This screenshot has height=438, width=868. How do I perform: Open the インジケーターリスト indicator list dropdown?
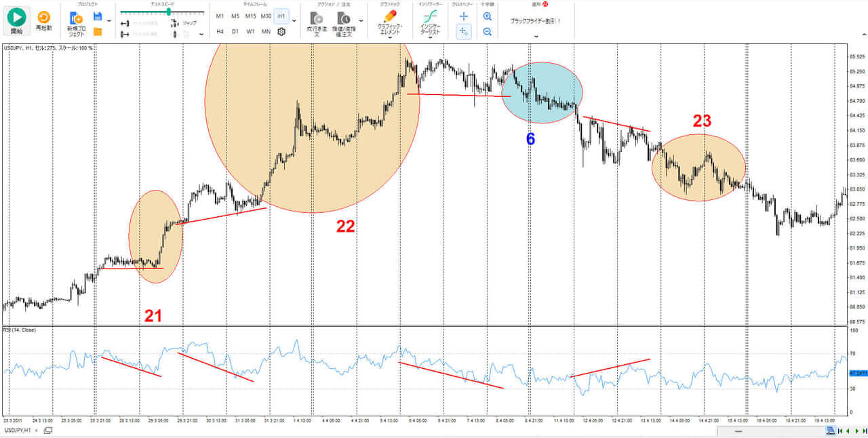[430, 23]
